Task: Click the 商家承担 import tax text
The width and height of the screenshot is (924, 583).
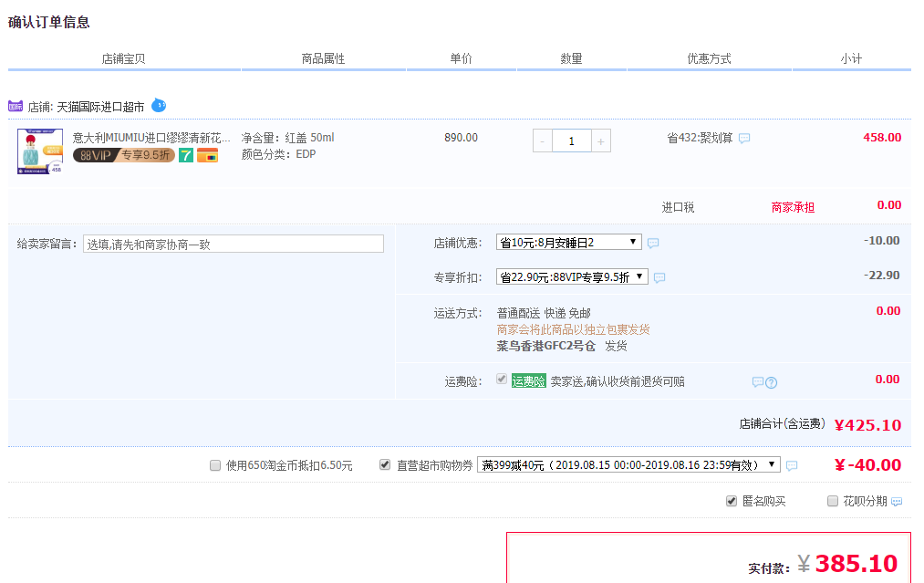Action: tap(794, 207)
